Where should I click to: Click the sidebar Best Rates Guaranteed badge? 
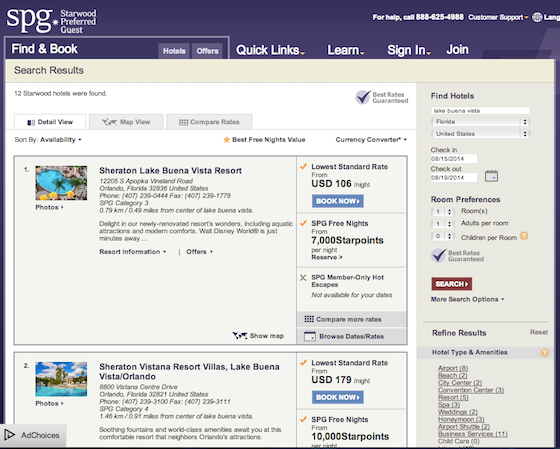458,256
